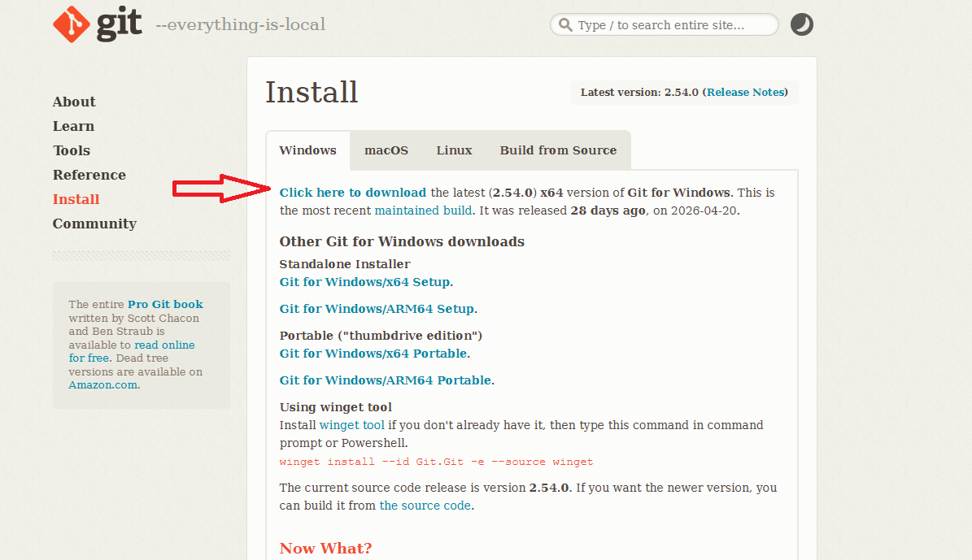Click the 'Now What?' heading
Image resolution: width=972 pixels, height=560 pixels.
pyautogui.click(x=325, y=549)
